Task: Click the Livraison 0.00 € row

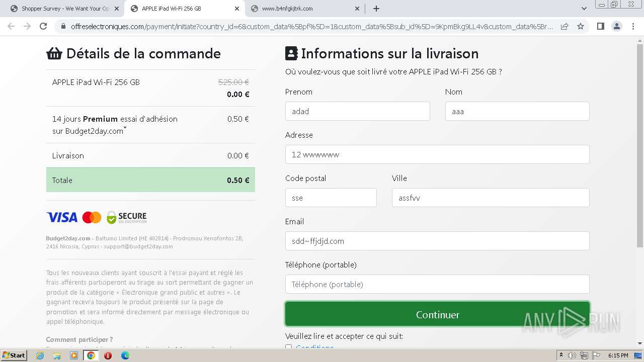Action: (150, 155)
